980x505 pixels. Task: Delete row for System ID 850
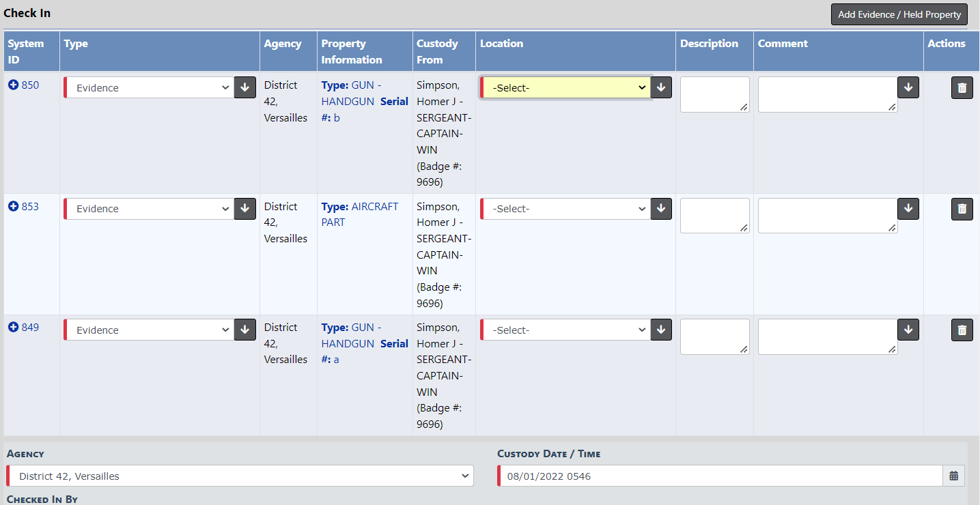pyautogui.click(x=962, y=88)
